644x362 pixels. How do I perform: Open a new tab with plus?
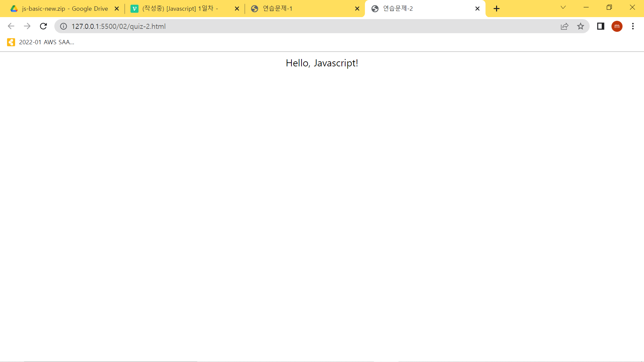point(497,9)
